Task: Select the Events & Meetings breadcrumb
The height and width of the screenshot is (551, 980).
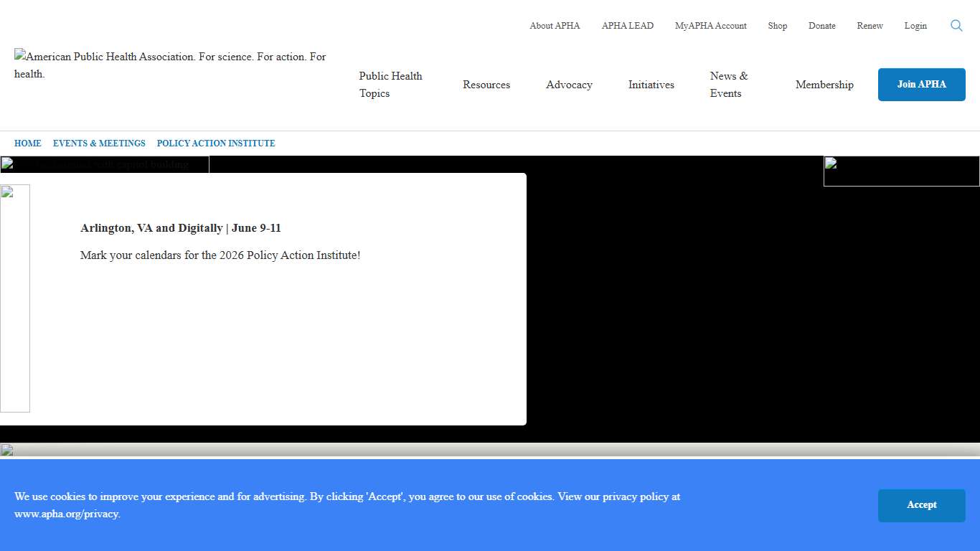Action: click(99, 143)
